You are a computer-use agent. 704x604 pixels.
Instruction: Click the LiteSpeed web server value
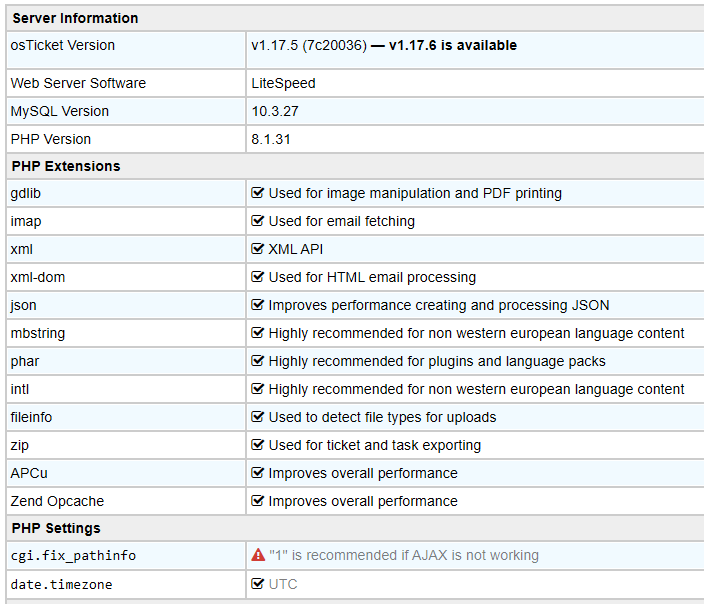(283, 83)
